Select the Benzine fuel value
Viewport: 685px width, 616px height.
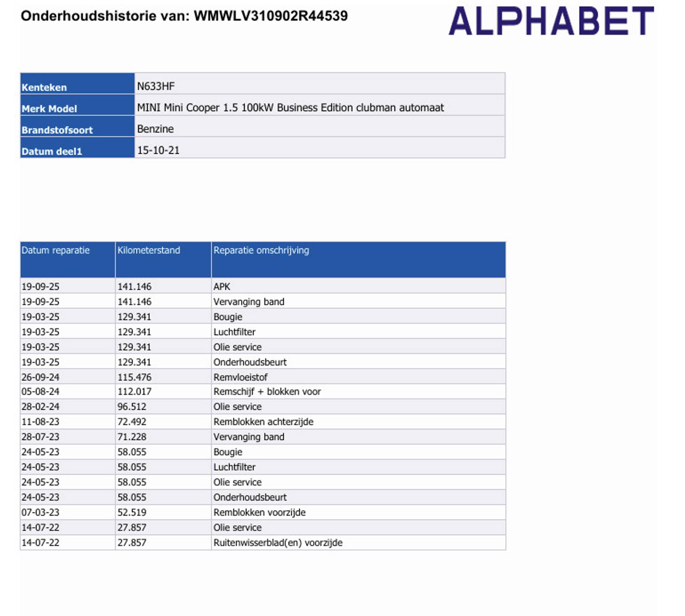point(155,129)
